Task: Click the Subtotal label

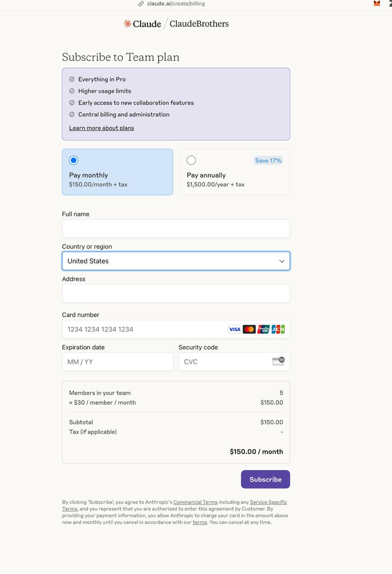Action: click(81, 422)
